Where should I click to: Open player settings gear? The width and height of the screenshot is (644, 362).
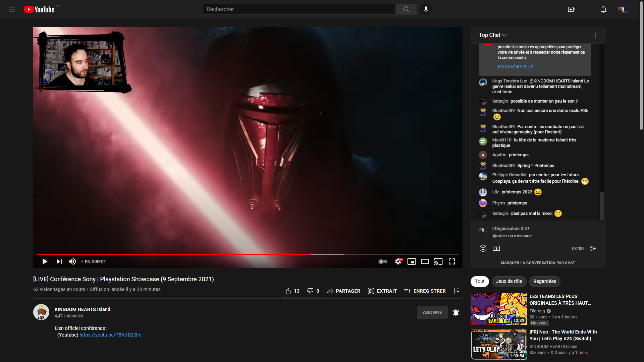pyautogui.click(x=398, y=261)
